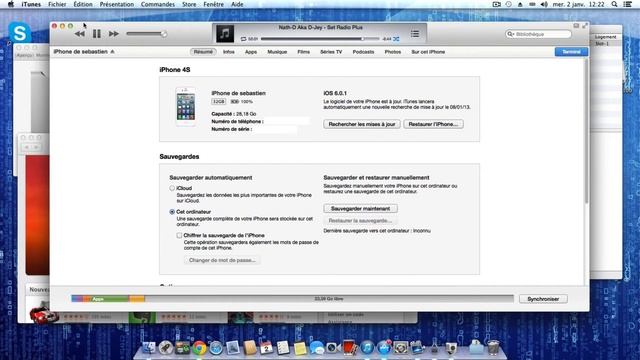Image resolution: width=640 pixels, height=360 pixels.
Task: Click the music note album artwork
Action: (225, 33)
